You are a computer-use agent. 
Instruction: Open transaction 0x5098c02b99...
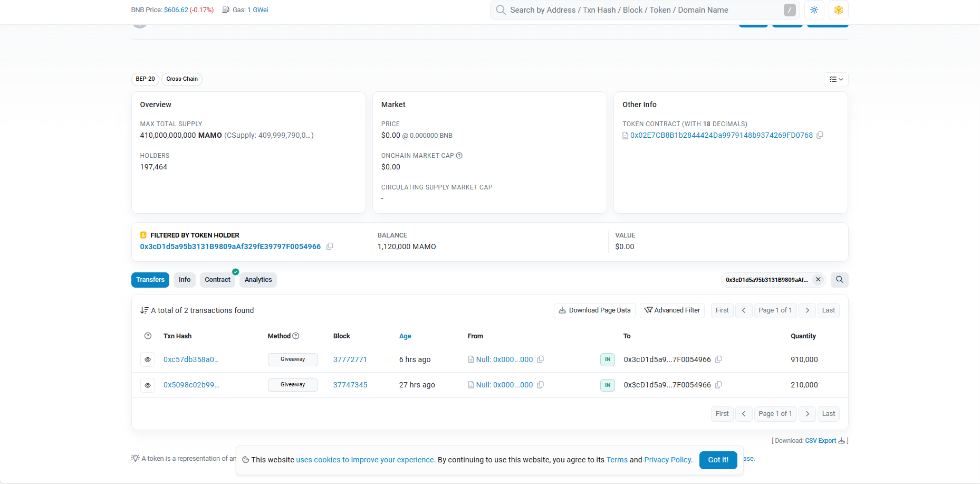[191, 385]
